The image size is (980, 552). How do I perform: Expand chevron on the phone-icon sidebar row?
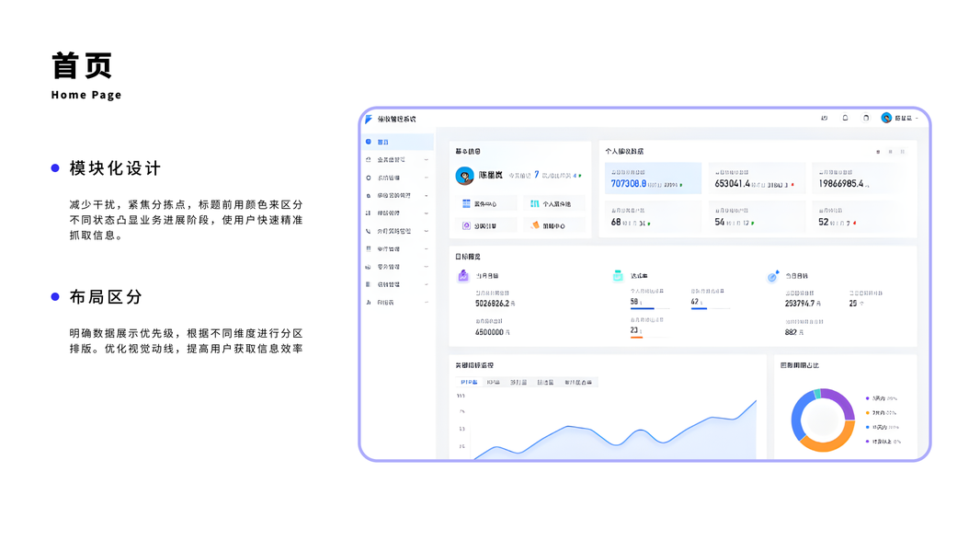point(427,231)
